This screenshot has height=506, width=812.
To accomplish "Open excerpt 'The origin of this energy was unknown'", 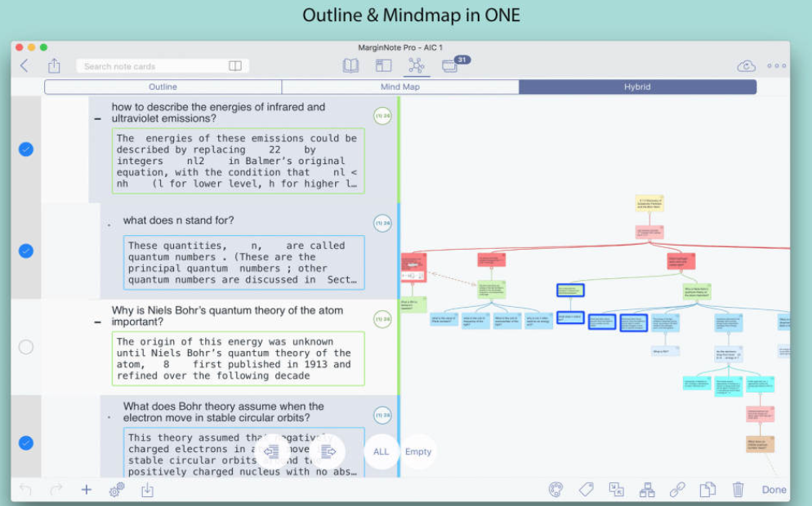I will tap(239, 358).
